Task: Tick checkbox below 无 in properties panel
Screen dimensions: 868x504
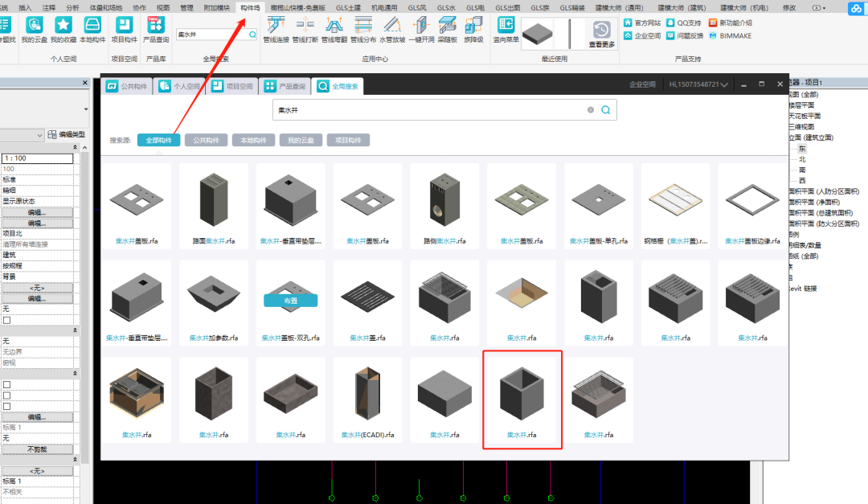Action: coord(6,320)
